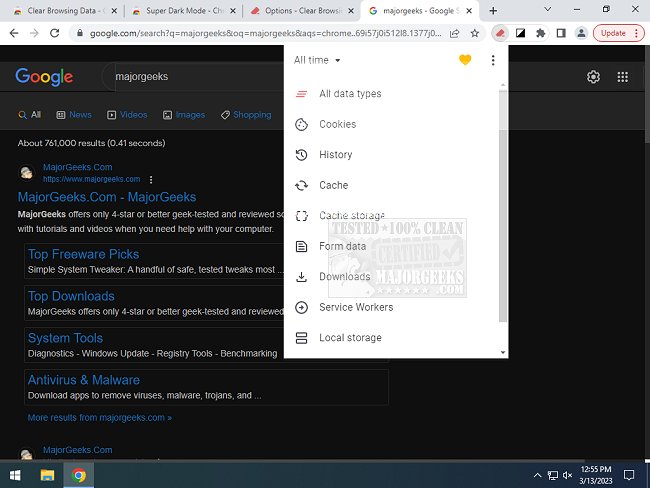Image resolution: width=650 pixels, height=488 pixels.
Task: Open the tab search chevron
Action: (548, 9)
